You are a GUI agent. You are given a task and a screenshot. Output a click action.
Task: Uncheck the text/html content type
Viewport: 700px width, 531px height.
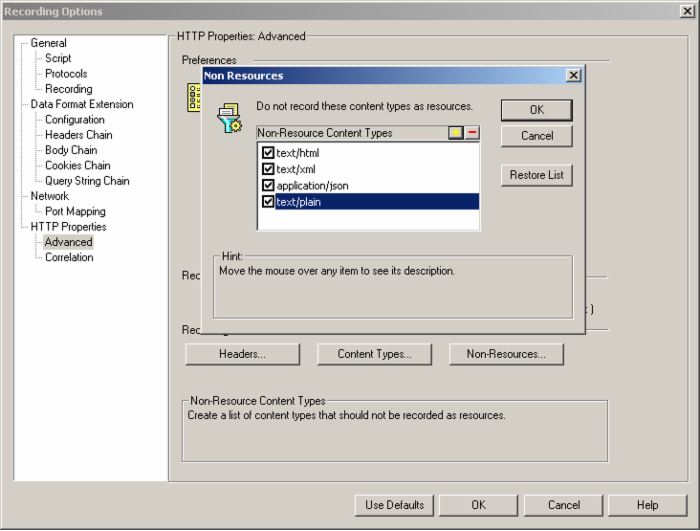(268, 154)
